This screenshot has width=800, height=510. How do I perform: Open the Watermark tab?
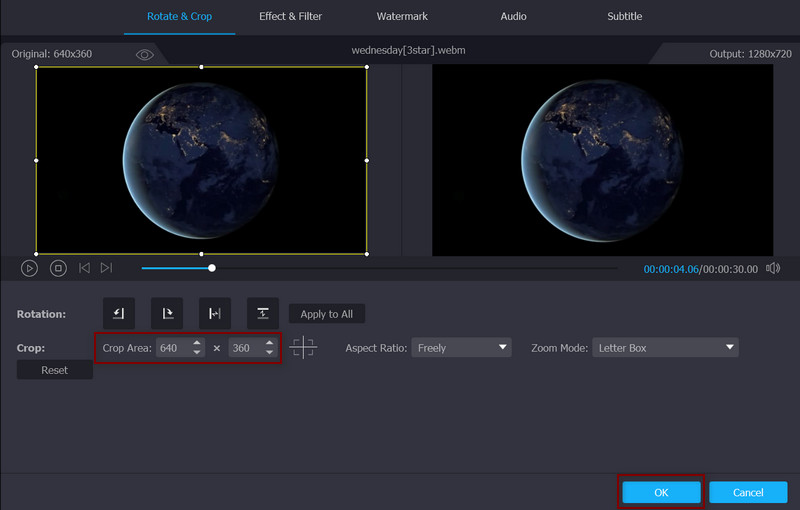[x=401, y=17]
